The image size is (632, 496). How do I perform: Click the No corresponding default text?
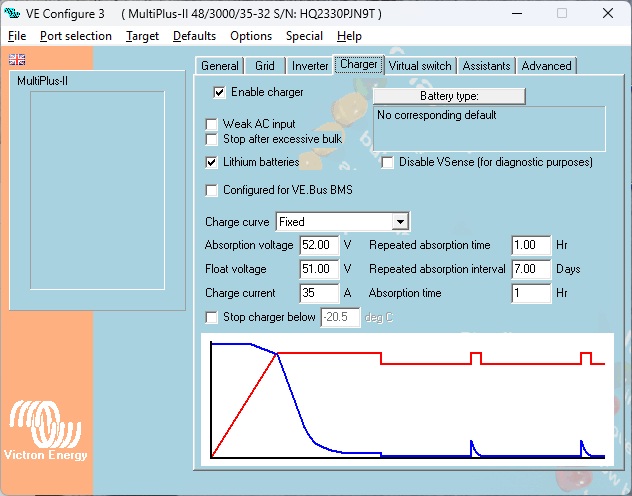coord(437,115)
